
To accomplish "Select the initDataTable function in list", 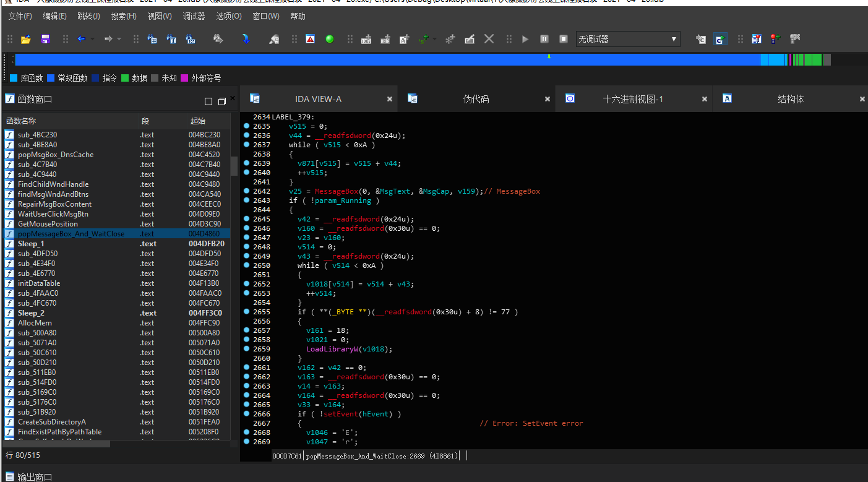I will 39,283.
